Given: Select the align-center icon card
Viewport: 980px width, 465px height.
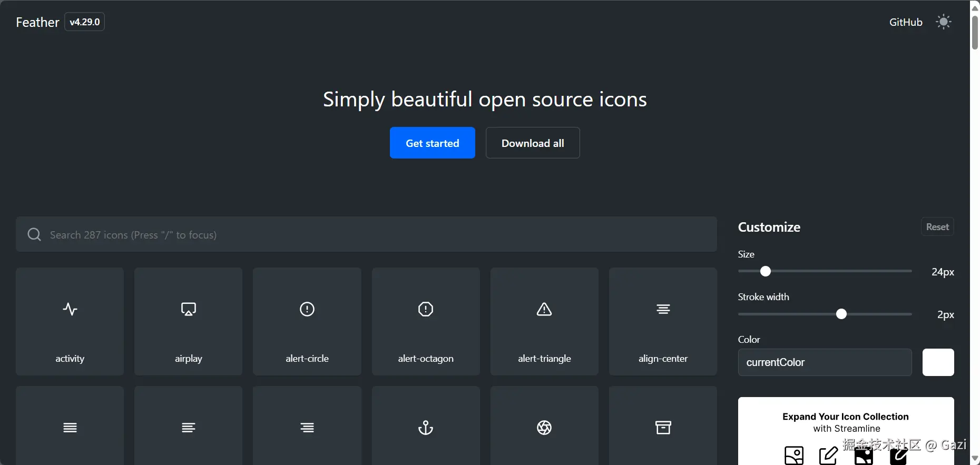Looking at the screenshot, I should 663,321.
